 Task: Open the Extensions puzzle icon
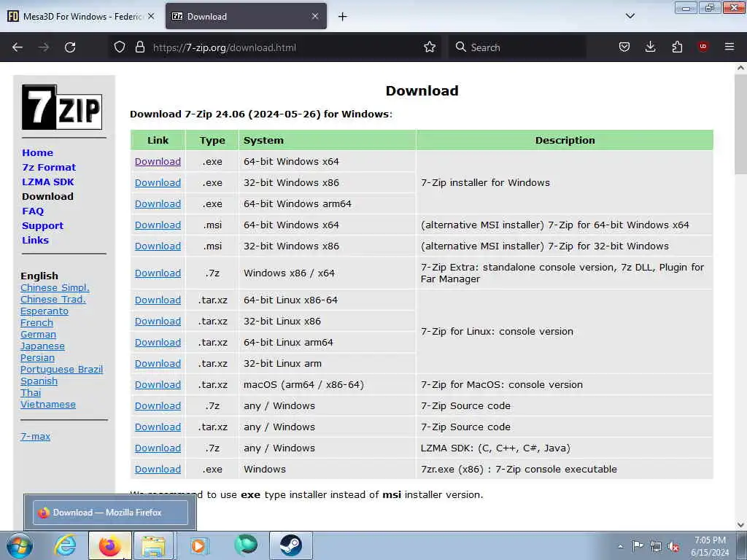point(677,47)
